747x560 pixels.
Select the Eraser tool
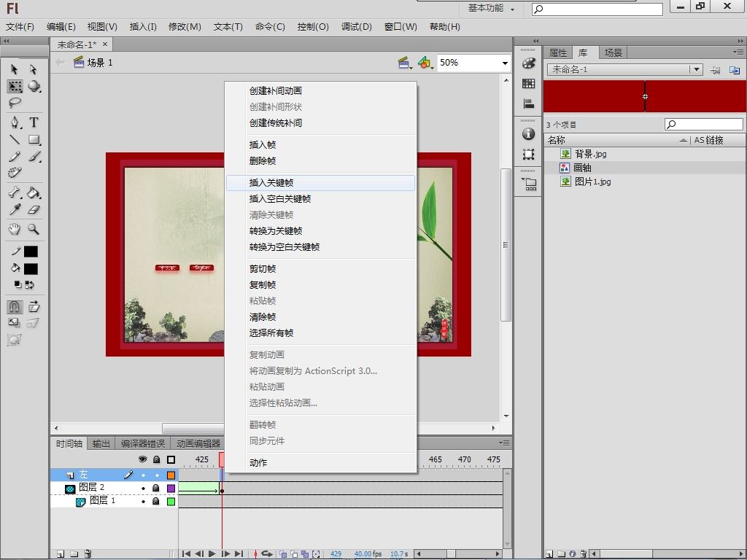(x=34, y=210)
